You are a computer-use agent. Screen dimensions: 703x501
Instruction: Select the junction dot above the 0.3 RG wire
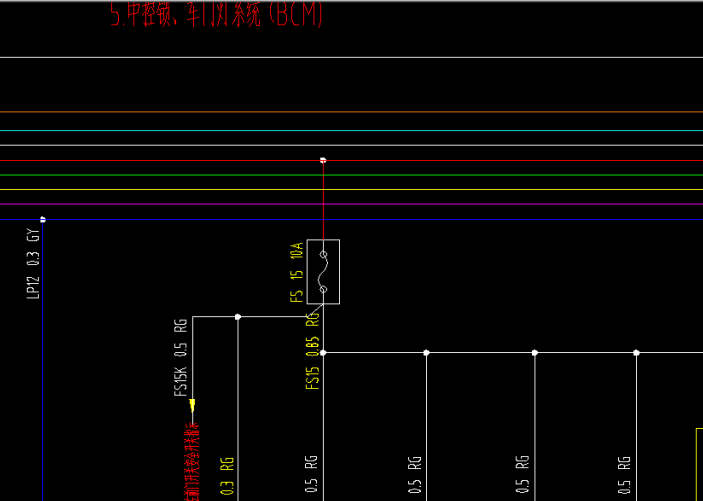tap(237, 317)
